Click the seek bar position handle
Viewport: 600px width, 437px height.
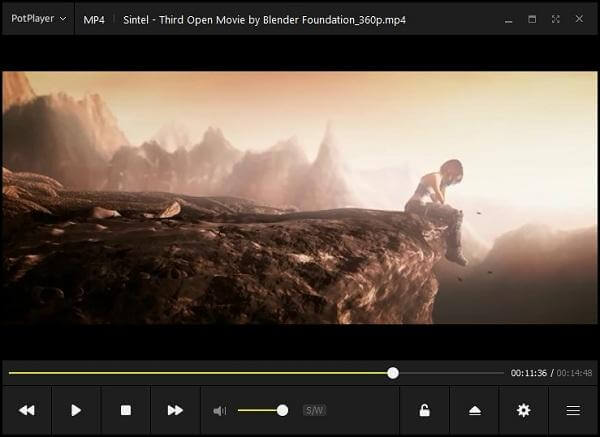coord(393,373)
